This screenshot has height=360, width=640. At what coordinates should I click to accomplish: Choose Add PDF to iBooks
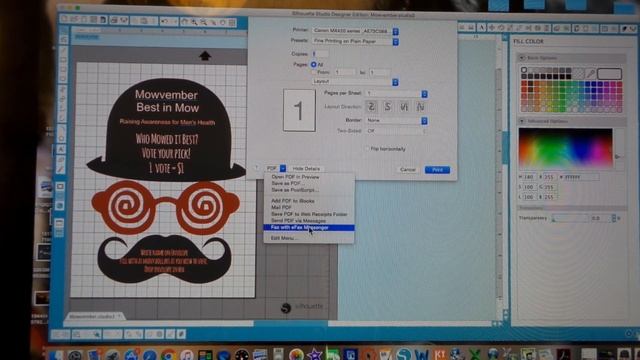click(309, 201)
